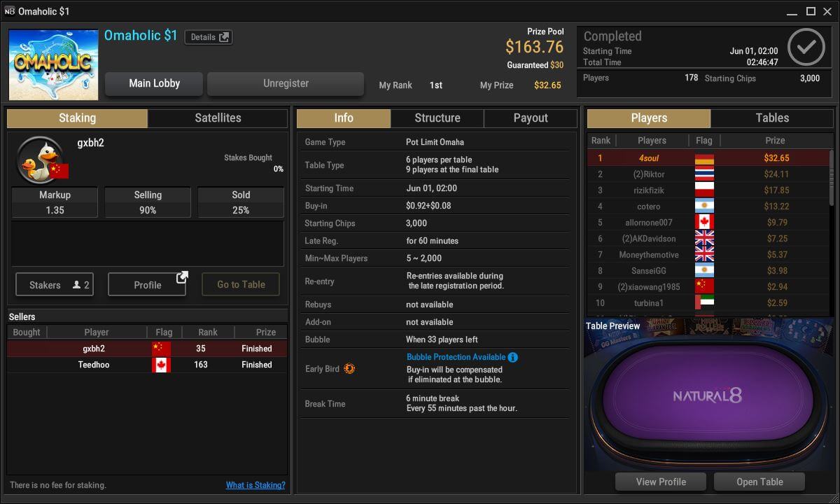Sort the players list by the Prize column header
This screenshot has width=840, height=504.
point(775,141)
